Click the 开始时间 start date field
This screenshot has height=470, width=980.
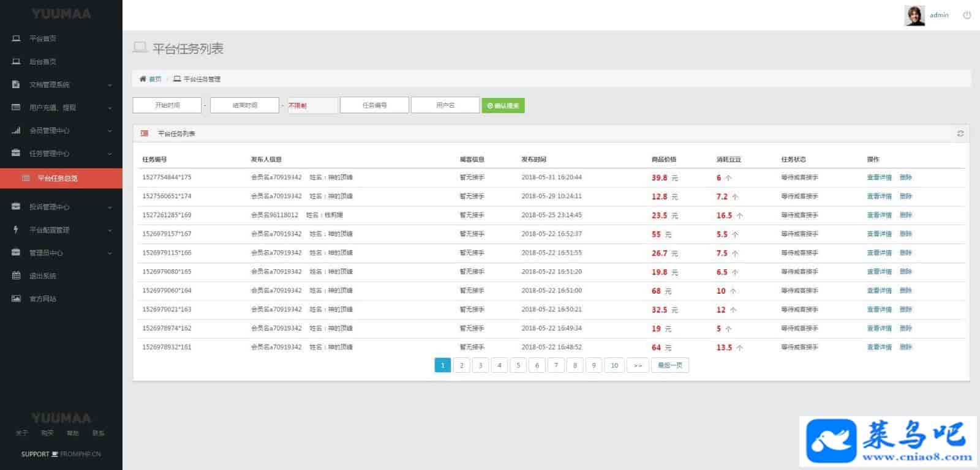167,105
